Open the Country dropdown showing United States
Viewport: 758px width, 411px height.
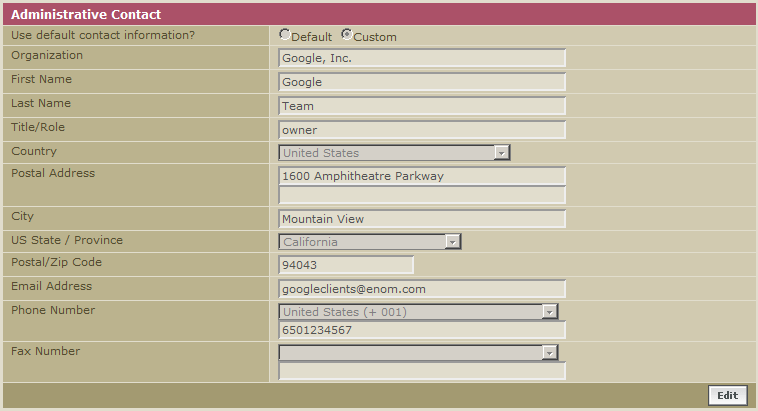tap(395, 153)
